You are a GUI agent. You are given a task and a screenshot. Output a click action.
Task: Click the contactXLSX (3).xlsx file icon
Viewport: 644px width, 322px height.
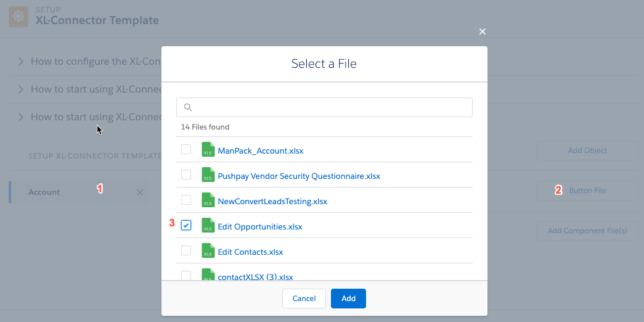208,275
